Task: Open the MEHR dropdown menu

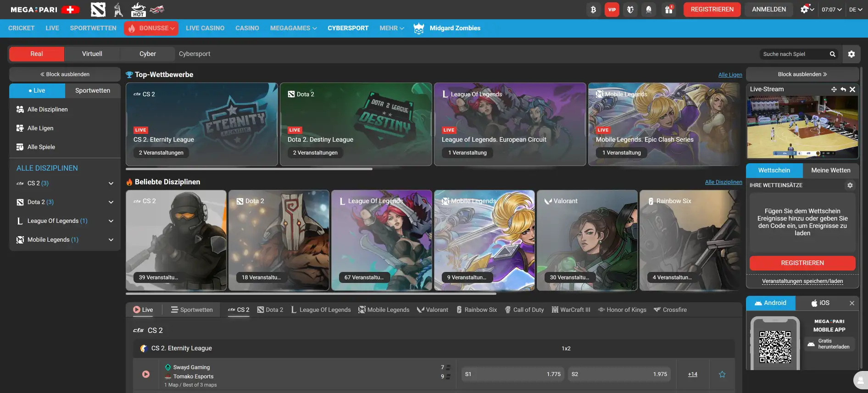Action: [x=392, y=28]
